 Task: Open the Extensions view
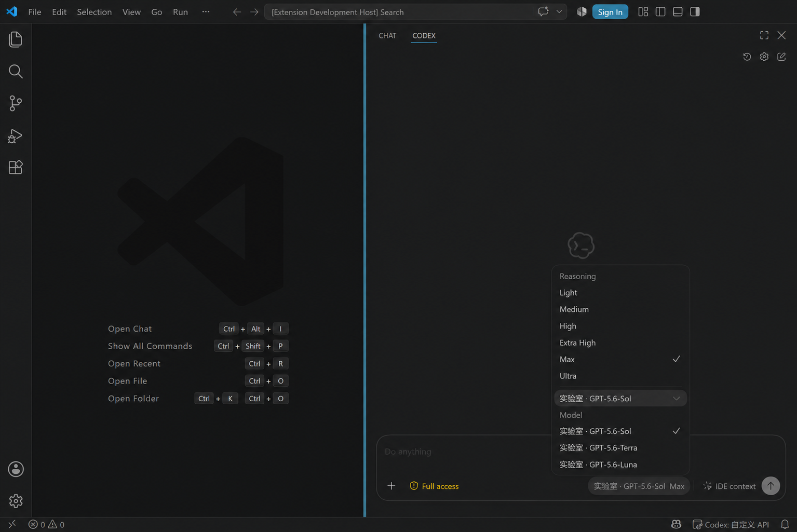click(x=16, y=167)
